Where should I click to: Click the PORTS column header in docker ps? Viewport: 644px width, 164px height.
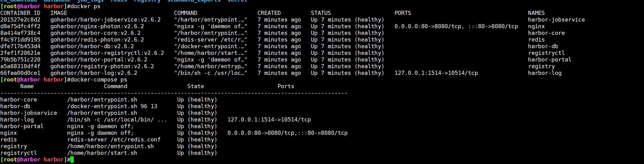click(x=403, y=13)
